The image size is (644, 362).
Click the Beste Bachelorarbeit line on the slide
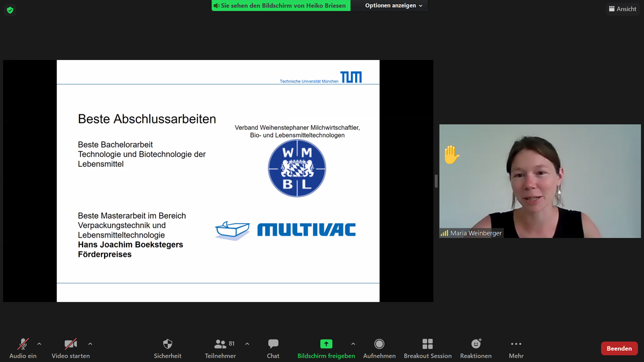(x=115, y=145)
